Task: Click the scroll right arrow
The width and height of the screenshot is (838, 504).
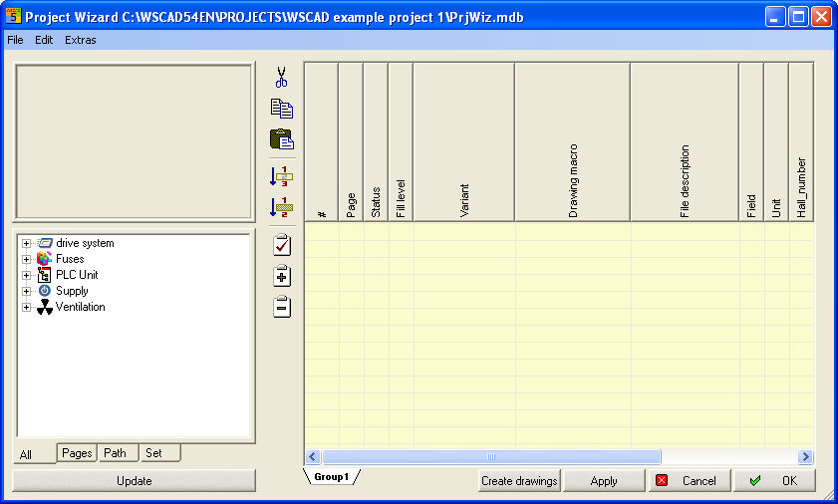Action: pos(805,456)
